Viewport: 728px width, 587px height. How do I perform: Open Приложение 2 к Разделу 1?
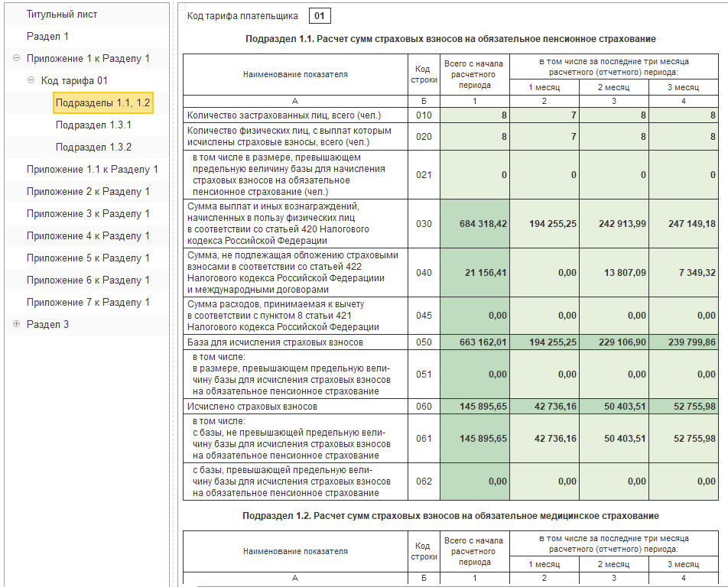(x=88, y=192)
